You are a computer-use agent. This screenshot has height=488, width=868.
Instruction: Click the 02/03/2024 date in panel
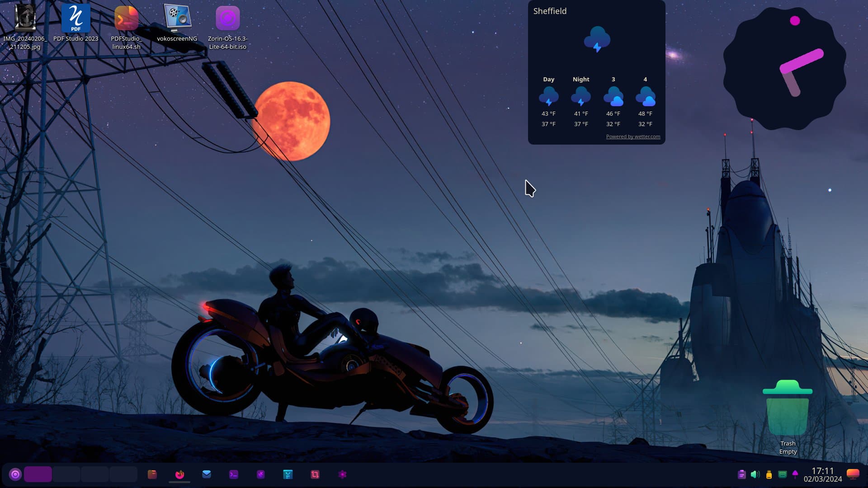click(x=822, y=479)
